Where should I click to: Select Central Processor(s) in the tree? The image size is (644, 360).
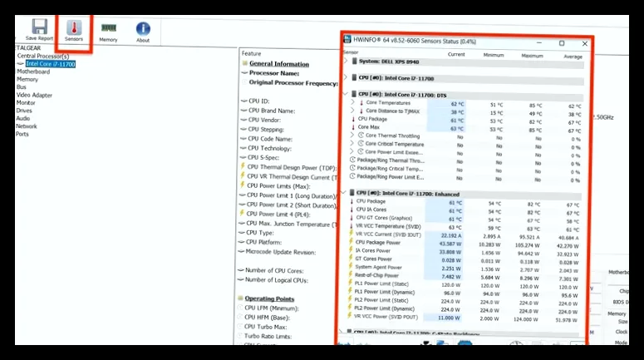pyautogui.click(x=43, y=56)
